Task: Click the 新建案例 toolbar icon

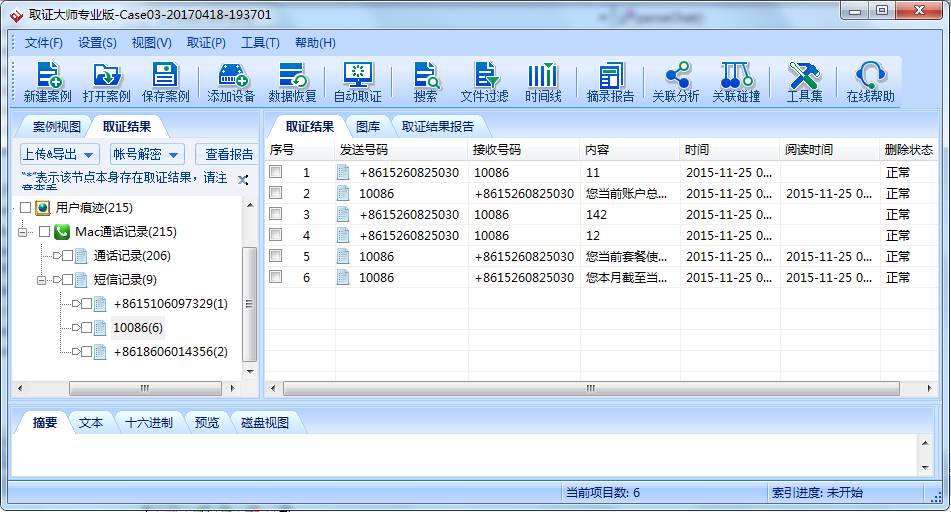Action: coord(47,82)
